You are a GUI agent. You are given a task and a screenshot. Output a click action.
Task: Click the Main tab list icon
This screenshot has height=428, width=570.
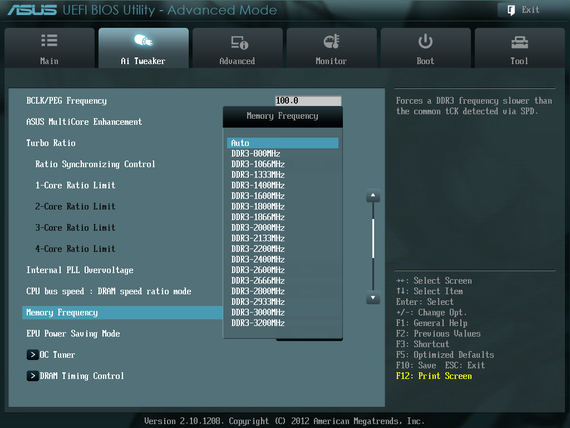pyautogui.click(x=49, y=40)
